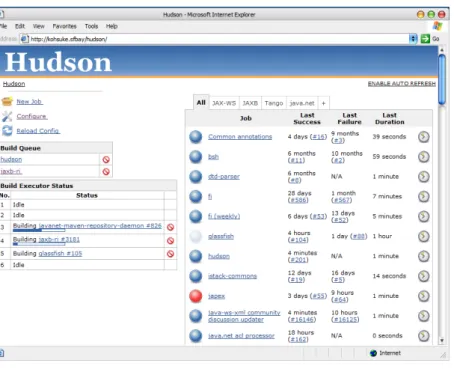
Task: Schedule build for java-ws-xml community updater
Action: coord(424,316)
